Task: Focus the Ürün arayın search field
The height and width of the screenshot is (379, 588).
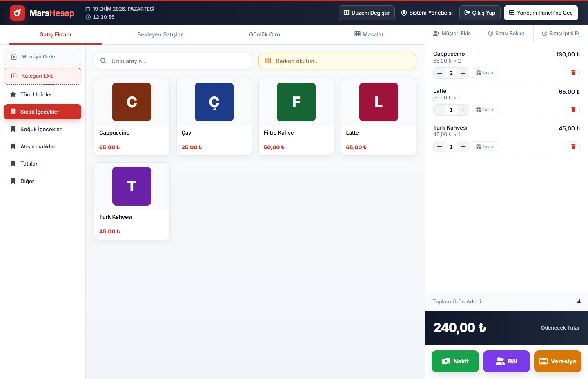Action: (173, 61)
